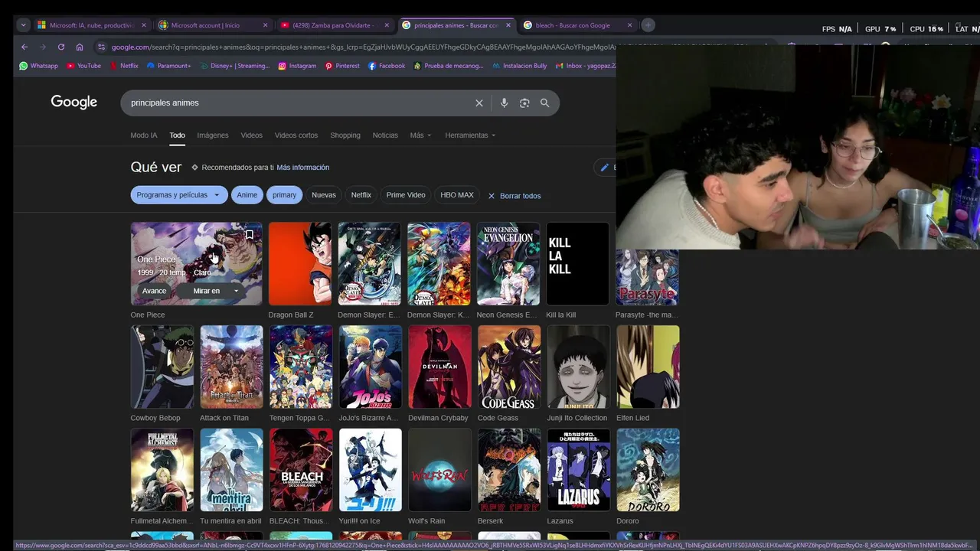Enable the Prime Video filter chip
Screen dimensions: 980x551
point(406,195)
